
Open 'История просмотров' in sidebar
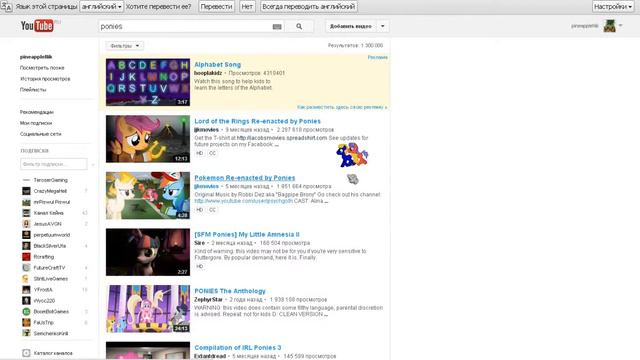click(x=45, y=79)
